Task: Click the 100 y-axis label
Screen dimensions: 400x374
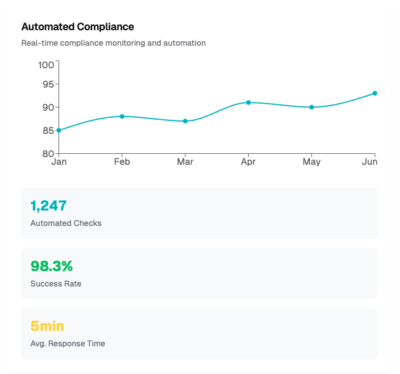Action: 46,65
